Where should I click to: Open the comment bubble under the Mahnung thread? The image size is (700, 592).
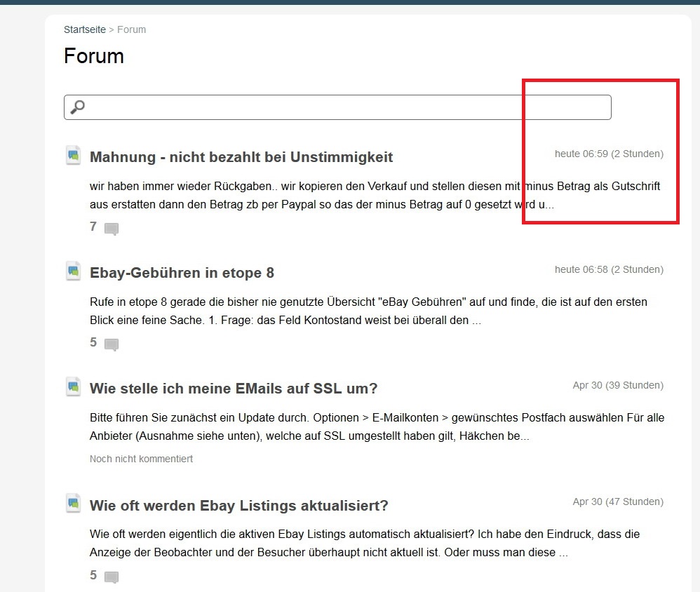[111, 229]
